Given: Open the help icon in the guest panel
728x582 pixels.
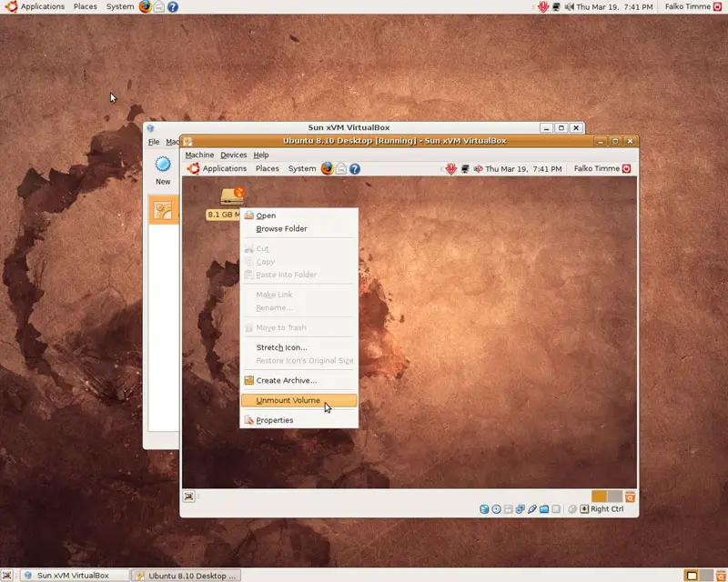Looking at the screenshot, I should tap(355, 169).
